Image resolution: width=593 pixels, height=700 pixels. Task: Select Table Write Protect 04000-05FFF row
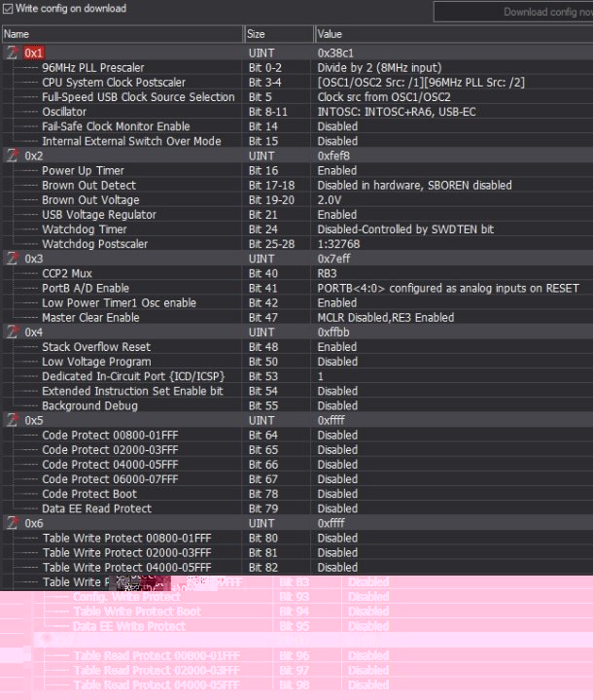tap(297, 568)
